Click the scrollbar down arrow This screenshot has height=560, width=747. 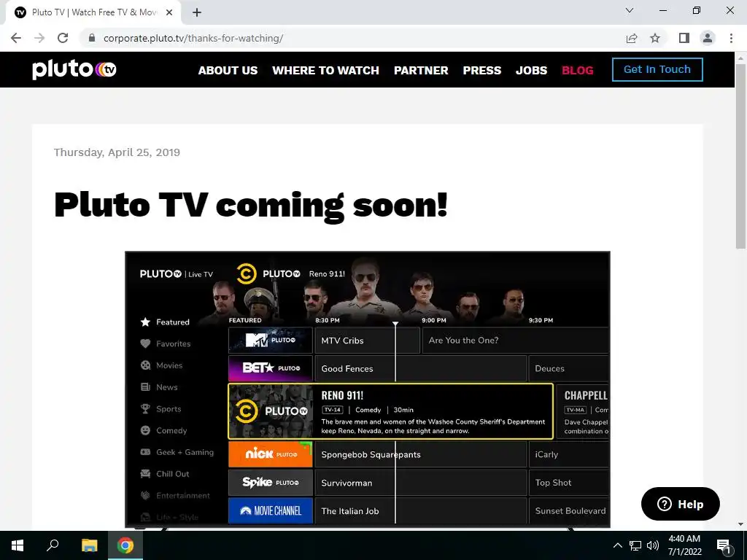pos(740,524)
